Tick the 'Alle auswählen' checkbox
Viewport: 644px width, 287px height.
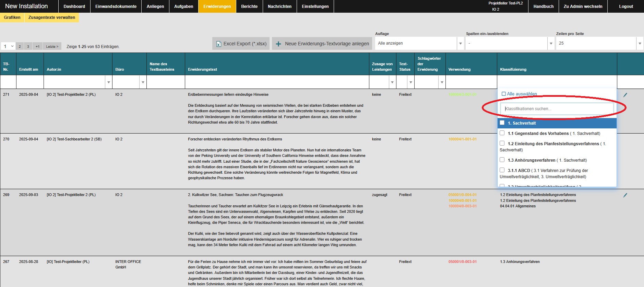(504, 94)
